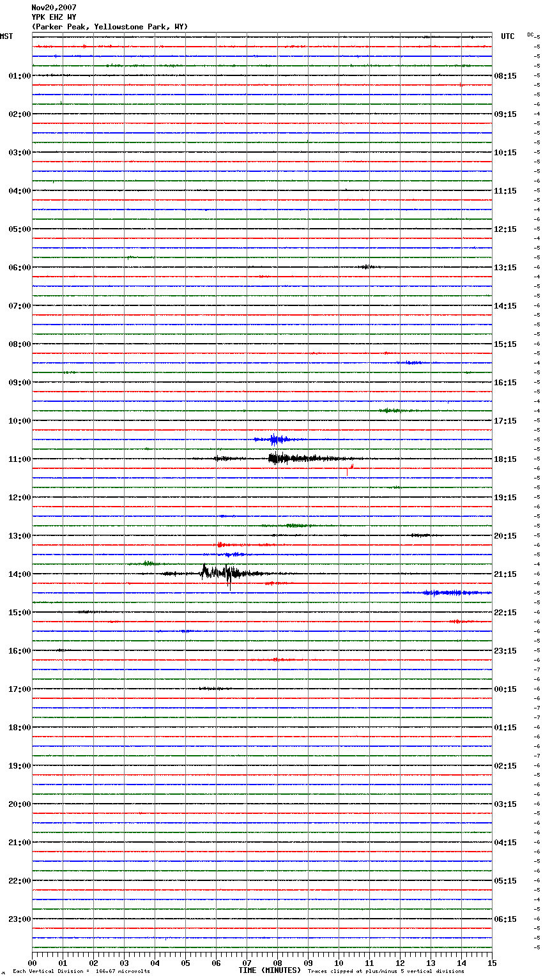This screenshot has height=980, width=543.
Task: Click the 00:15 UTC time label
Action: click(x=505, y=689)
